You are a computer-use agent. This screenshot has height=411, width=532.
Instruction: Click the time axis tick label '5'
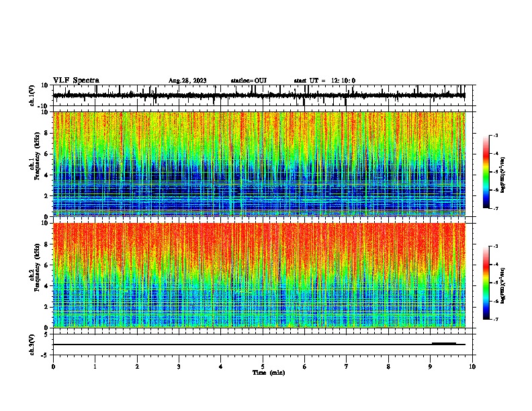pos(263,367)
